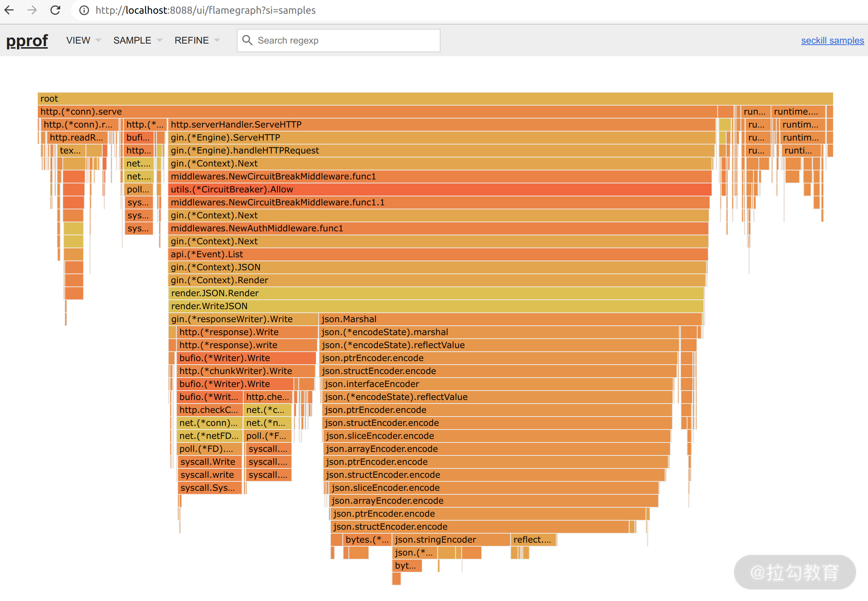Select the render.WriteJSON frame

(435, 306)
